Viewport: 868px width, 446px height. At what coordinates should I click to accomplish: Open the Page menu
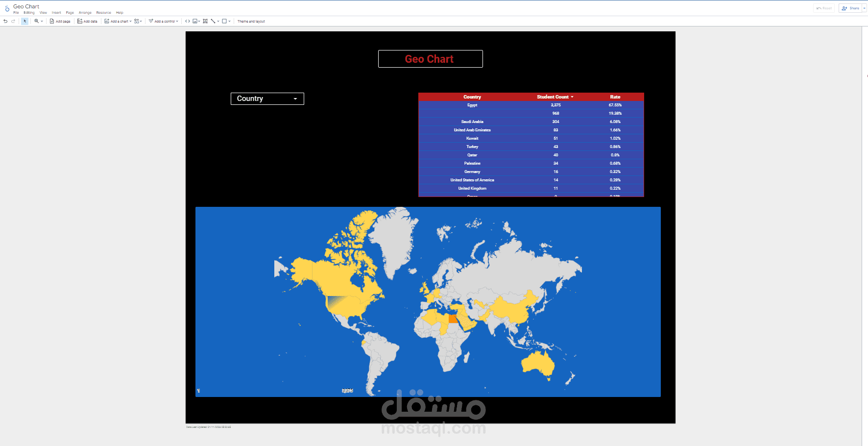click(70, 13)
